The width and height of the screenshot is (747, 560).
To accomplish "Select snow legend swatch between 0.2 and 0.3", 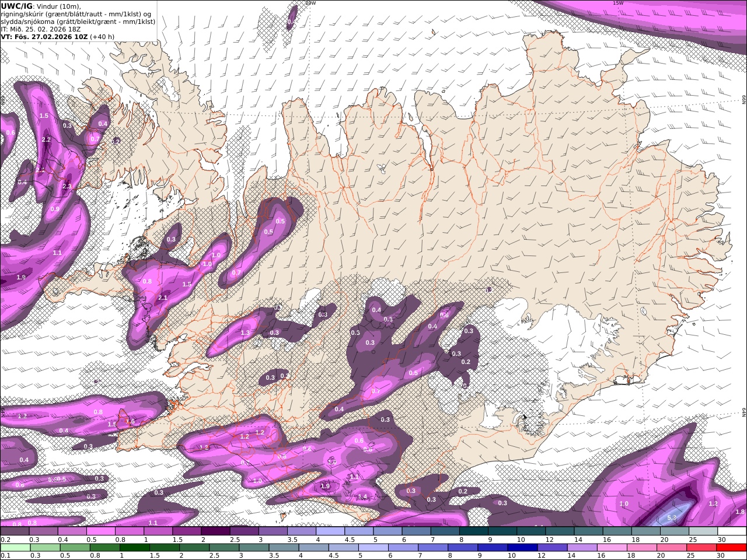I will coord(15,531).
